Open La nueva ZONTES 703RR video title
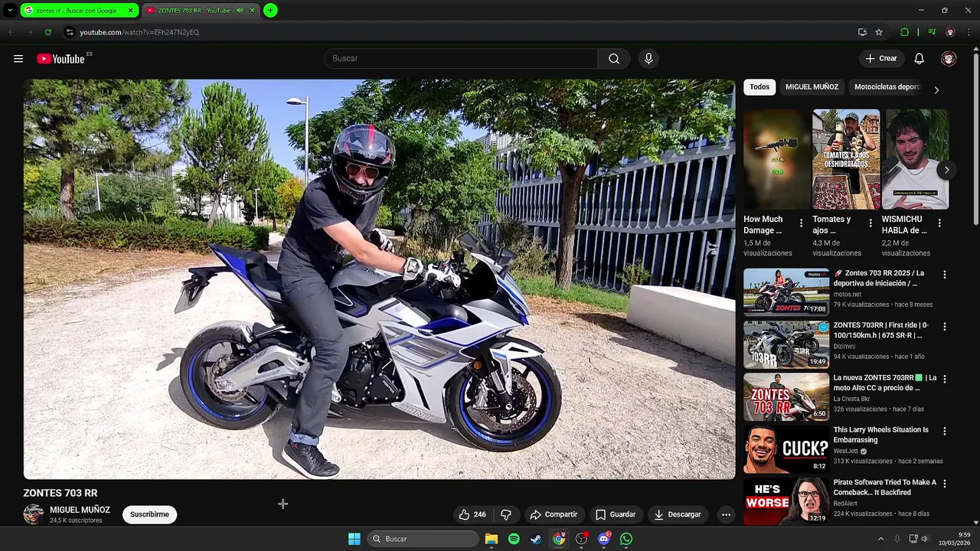Image resolution: width=980 pixels, height=551 pixels. click(x=885, y=383)
